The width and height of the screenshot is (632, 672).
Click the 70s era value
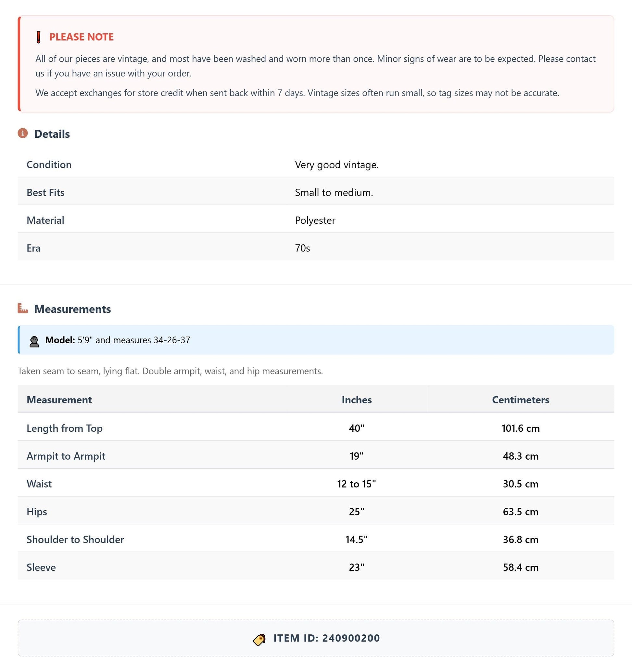tap(302, 248)
